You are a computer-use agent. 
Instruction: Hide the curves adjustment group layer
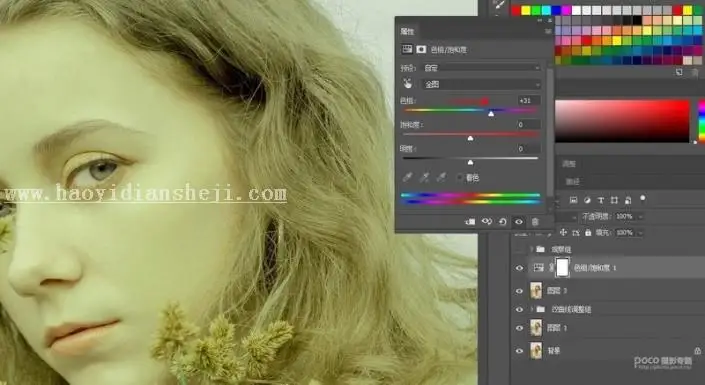519,309
